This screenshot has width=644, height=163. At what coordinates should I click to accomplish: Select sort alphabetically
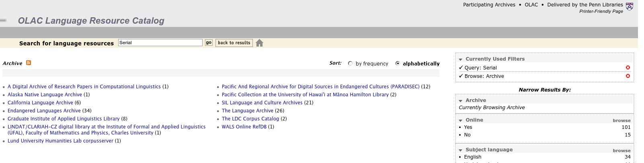[x=398, y=63]
